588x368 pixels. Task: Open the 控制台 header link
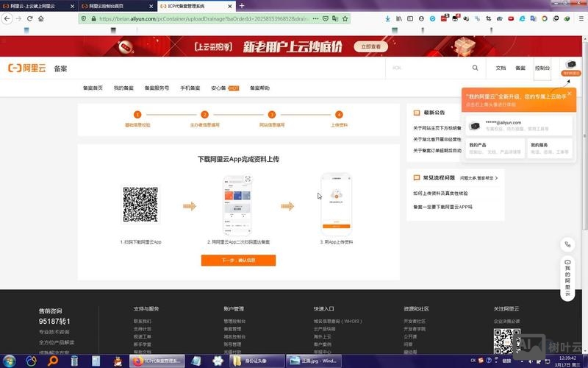[x=542, y=68]
